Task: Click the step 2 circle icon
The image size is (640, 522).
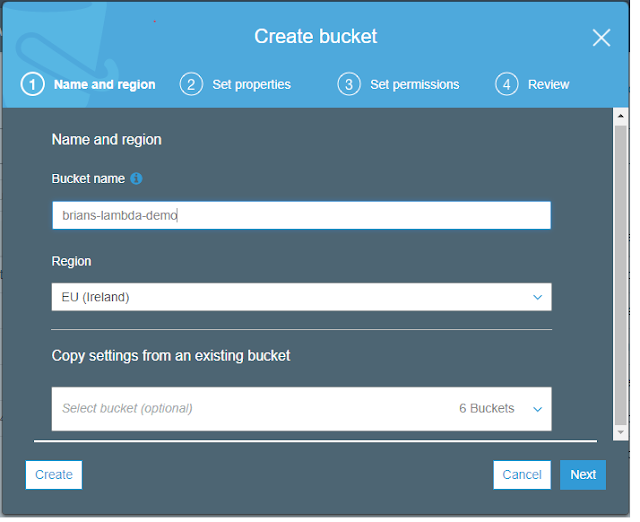Action: coord(191,84)
